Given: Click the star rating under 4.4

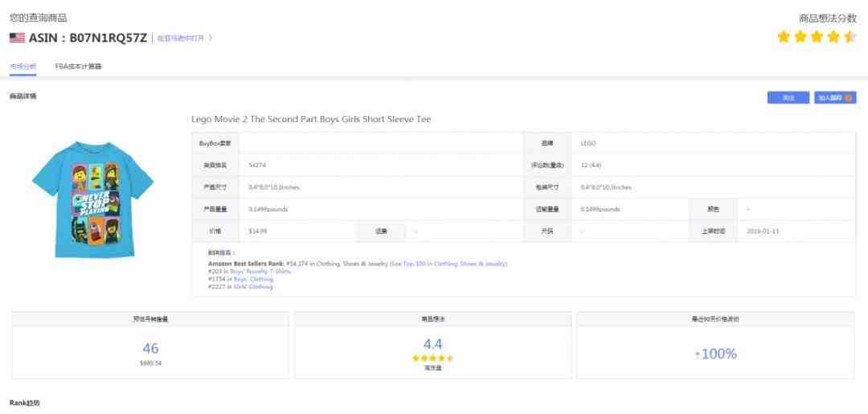Looking at the screenshot, I should pos(433,358).
